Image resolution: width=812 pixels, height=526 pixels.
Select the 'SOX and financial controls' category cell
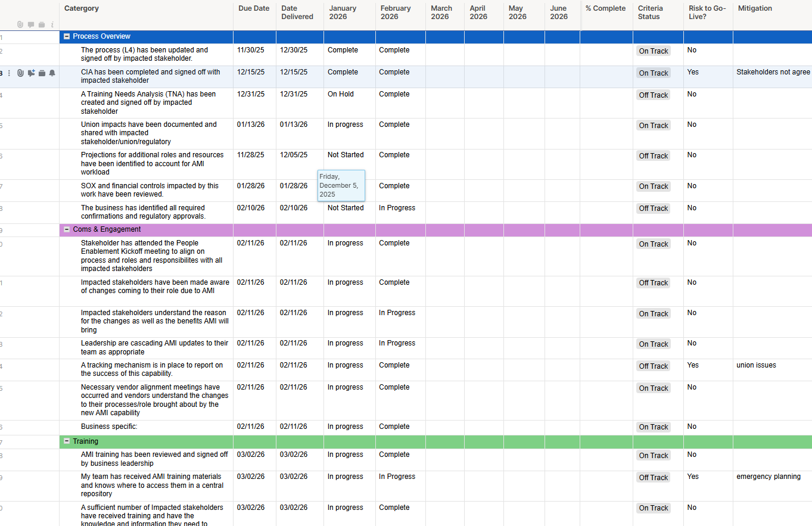[146, 191]
